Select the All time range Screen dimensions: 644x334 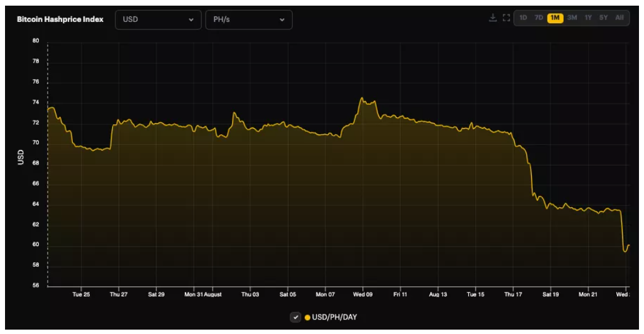point(620,18)
